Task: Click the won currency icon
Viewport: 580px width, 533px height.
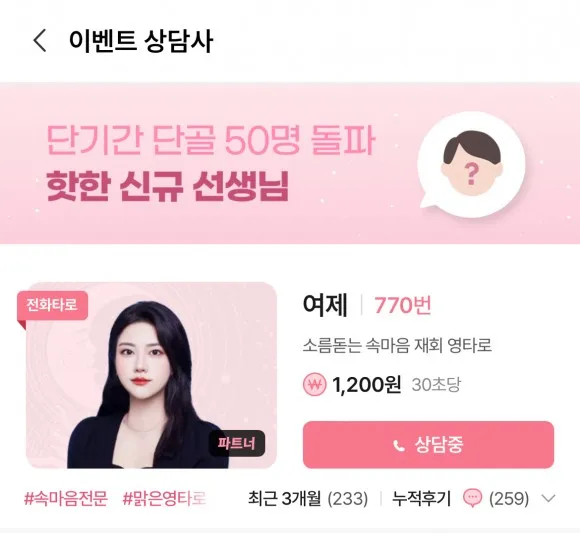Action: (314, 385)
